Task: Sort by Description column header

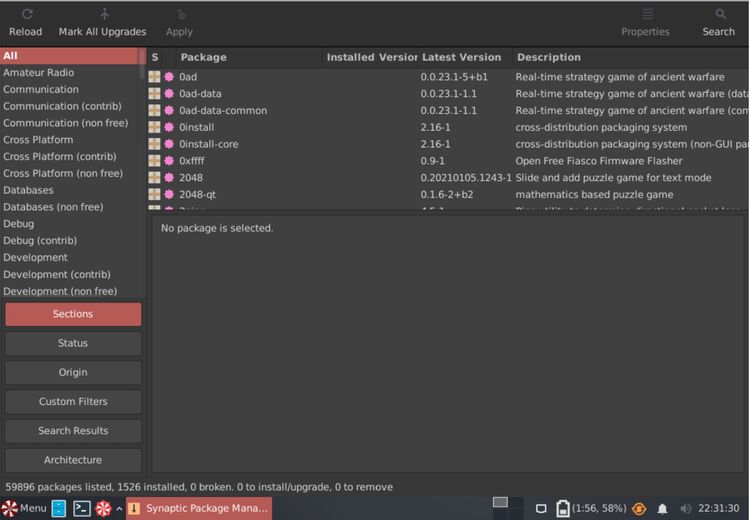Action: click(x=630, y=57)
